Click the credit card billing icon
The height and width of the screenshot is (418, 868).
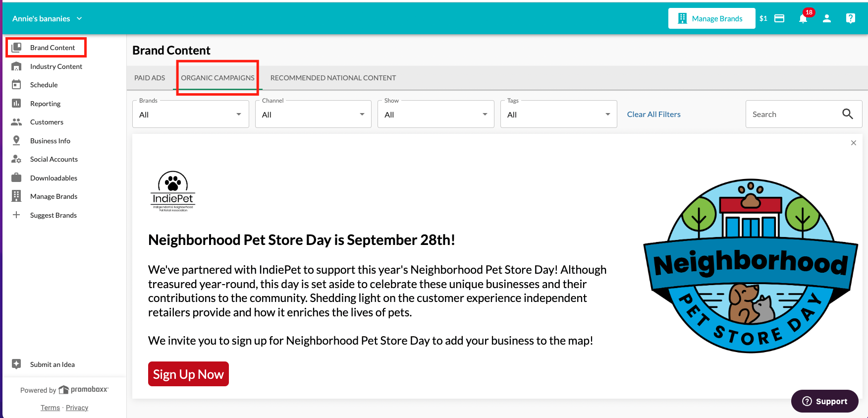779,18
